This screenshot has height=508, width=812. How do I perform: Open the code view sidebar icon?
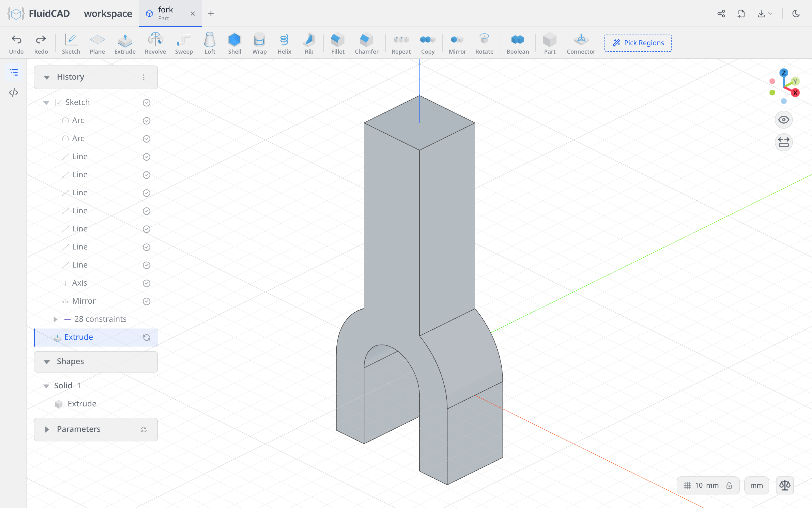point(14,92)
